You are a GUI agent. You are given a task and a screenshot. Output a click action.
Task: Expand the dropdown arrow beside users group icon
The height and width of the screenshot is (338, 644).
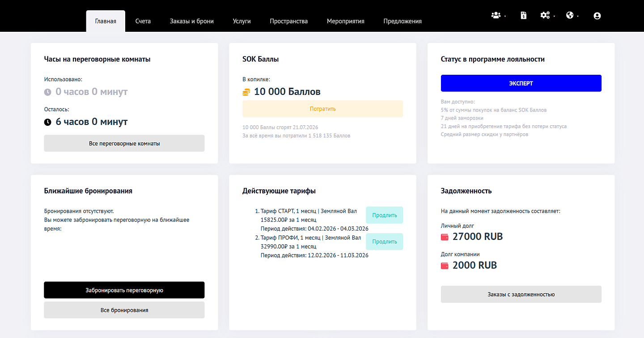(x=505, y=17)
